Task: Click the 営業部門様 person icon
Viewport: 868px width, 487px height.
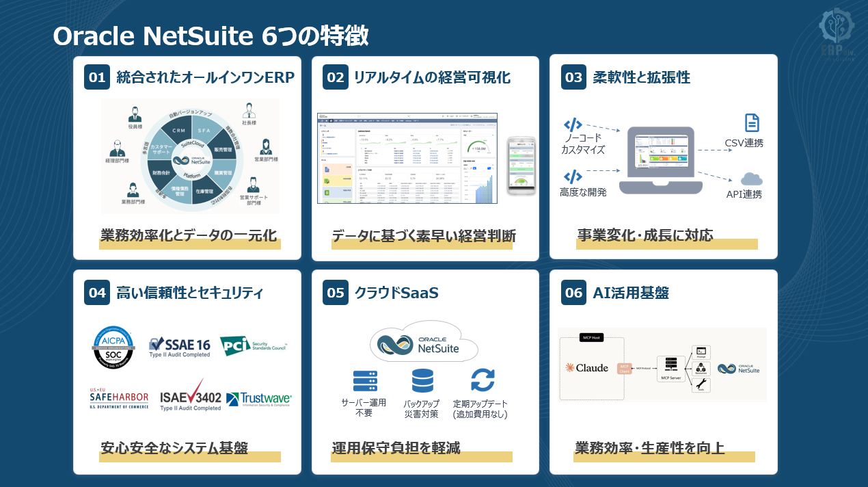Action: click(267, 146)
